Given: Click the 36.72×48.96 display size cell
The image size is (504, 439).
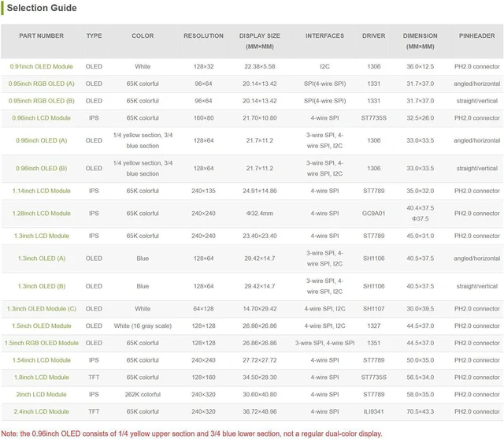Looking at the screenshot, I should [x=260, y=411].
